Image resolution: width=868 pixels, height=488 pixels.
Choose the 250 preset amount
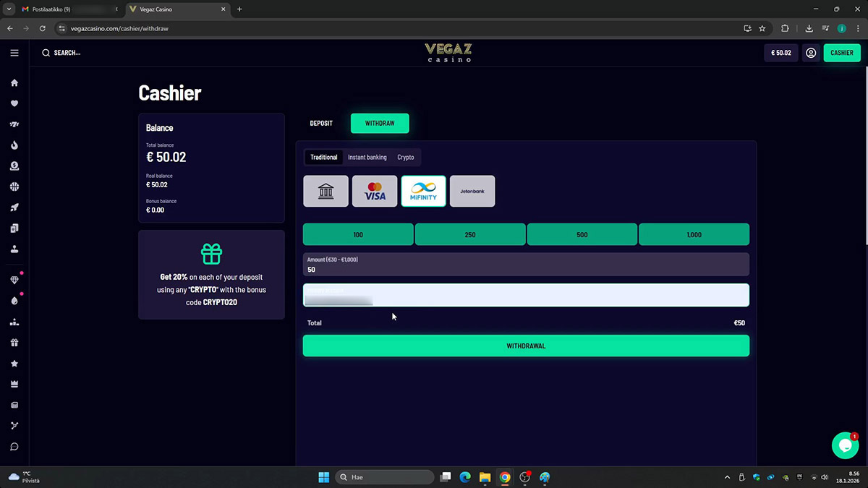470,235
